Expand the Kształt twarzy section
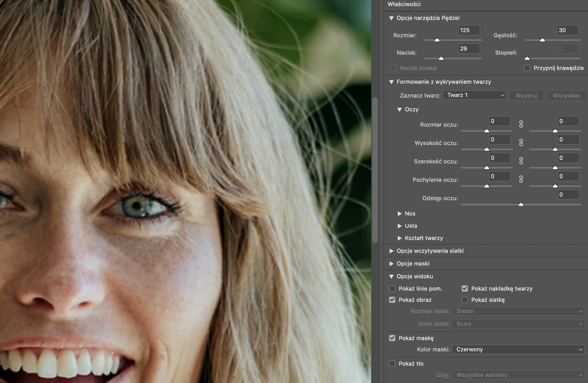The image size is (588, 383). (x=400, y=238)
